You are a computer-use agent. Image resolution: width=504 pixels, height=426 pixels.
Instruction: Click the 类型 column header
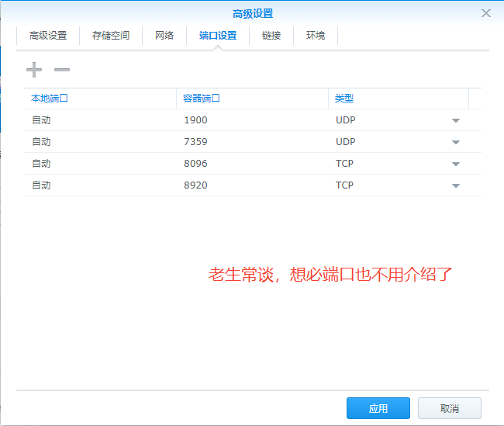click(399, 99)
